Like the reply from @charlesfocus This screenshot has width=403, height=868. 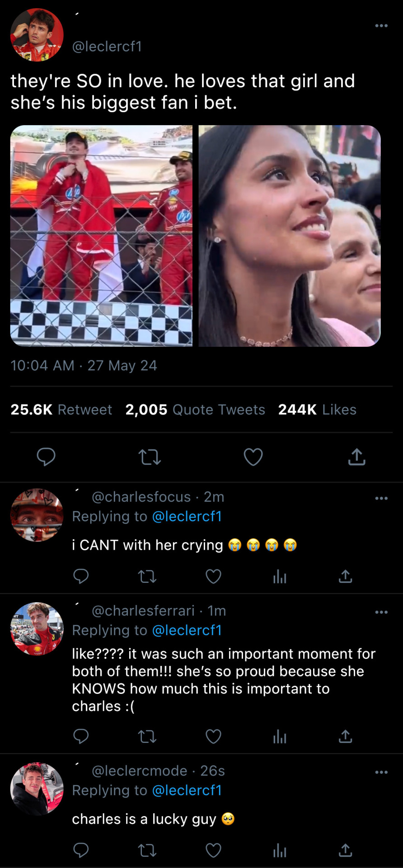click(213, 576)
